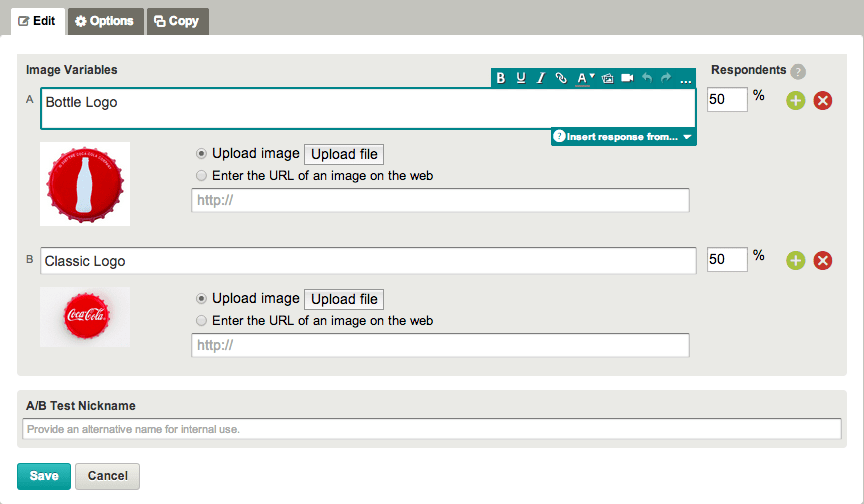Expand the Insert response from dropdown
This screenshot has height=504, width=864.
coord(623,136)
